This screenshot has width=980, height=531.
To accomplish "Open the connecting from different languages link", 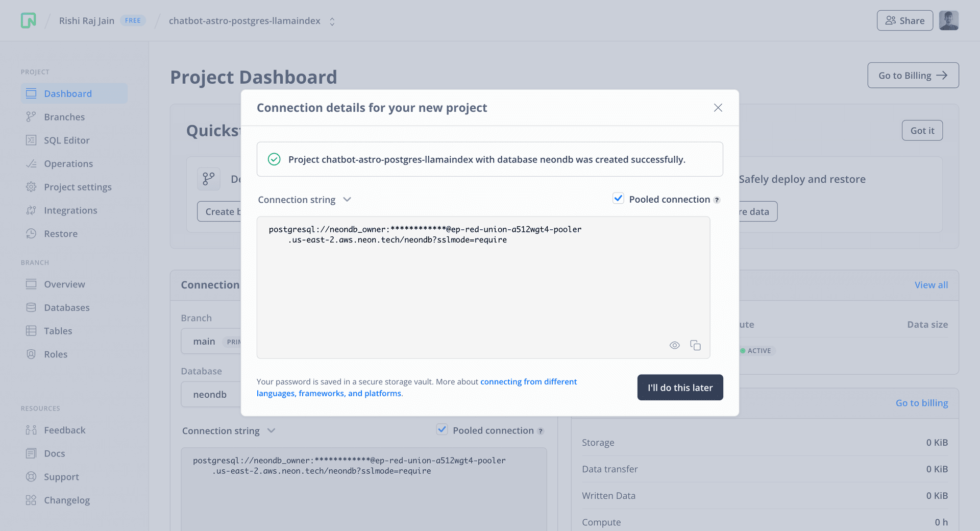I will point(528,382).
